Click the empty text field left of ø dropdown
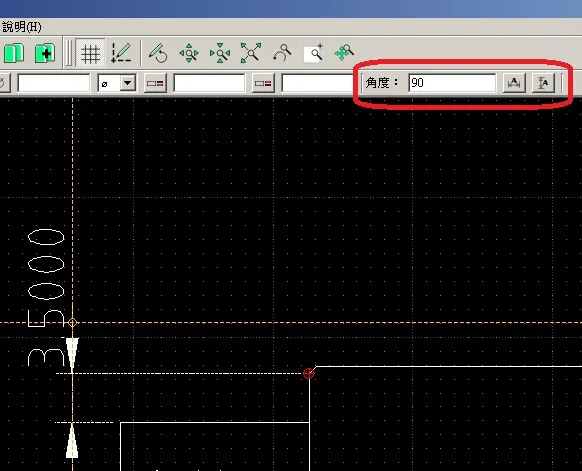582x471 pixels. (x=54, y=83)
